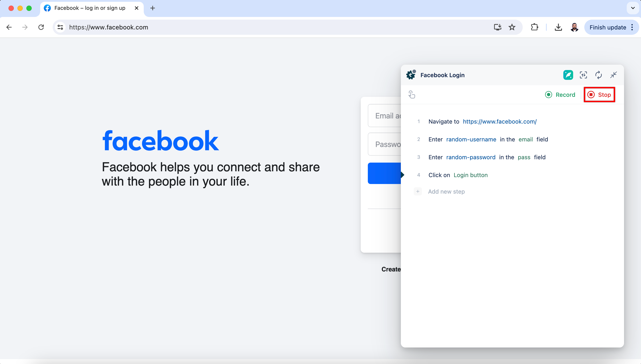Click the install app icon in address bar
The height and width of the screenshot is (364, 641).
497,27
